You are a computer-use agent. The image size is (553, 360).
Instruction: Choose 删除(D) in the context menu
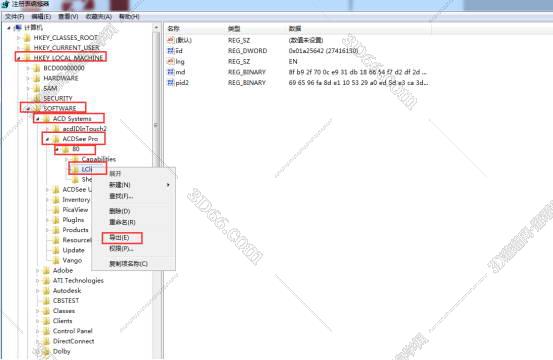pos(120,211)
